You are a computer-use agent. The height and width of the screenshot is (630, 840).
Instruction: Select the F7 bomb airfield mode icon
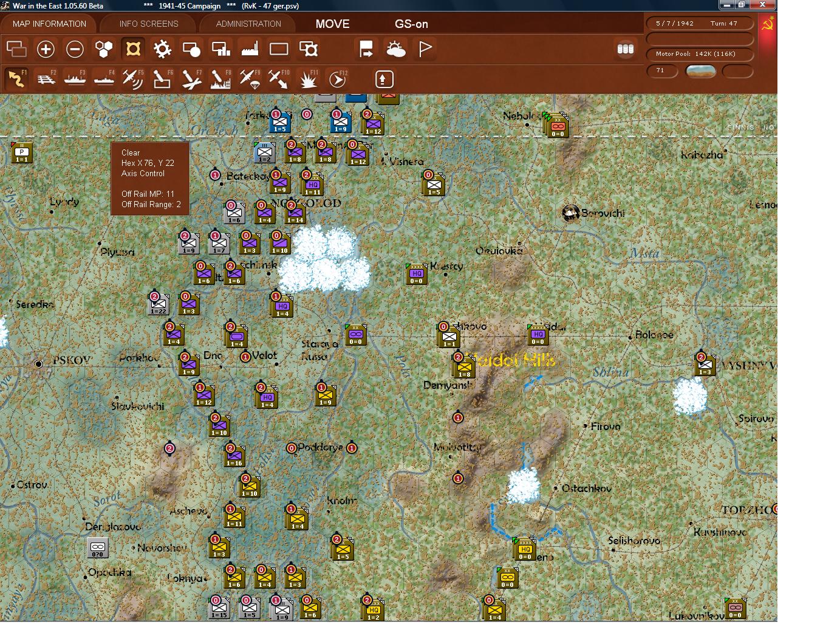coord(191,79)
